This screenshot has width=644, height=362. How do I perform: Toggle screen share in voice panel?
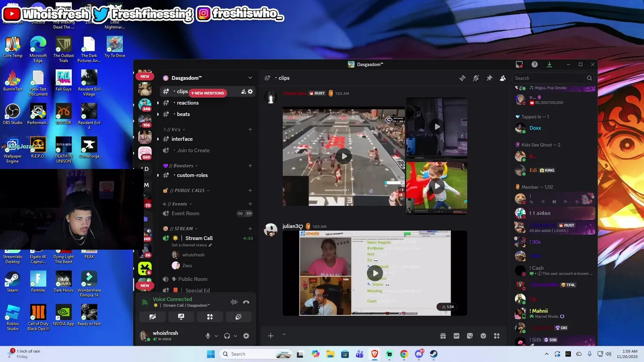(181, 317)
